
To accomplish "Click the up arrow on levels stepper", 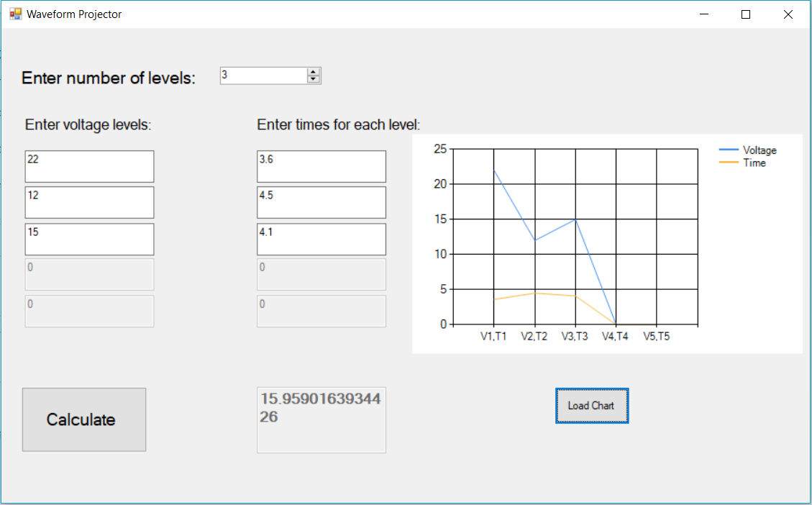I will pos(314,71).
